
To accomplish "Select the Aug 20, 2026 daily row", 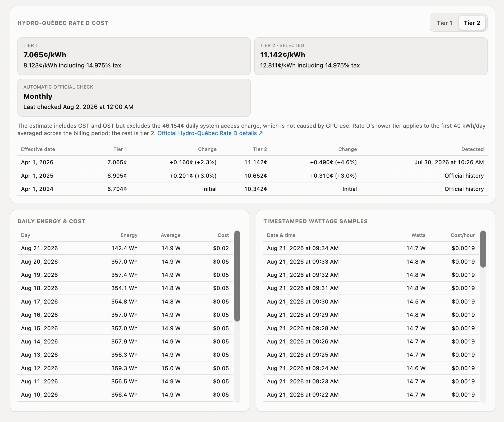I will point(125,262).
